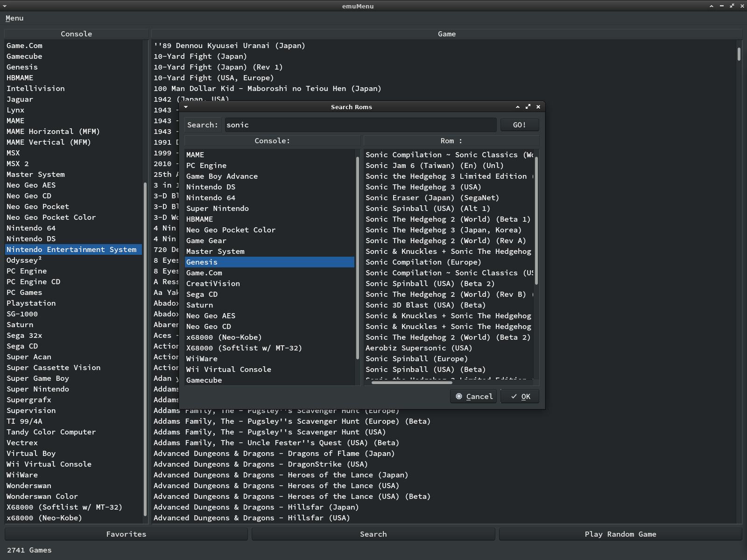The image size is (747, 560).
Task: Focus the Search text field containing sonic
Action: pos(360,125)
